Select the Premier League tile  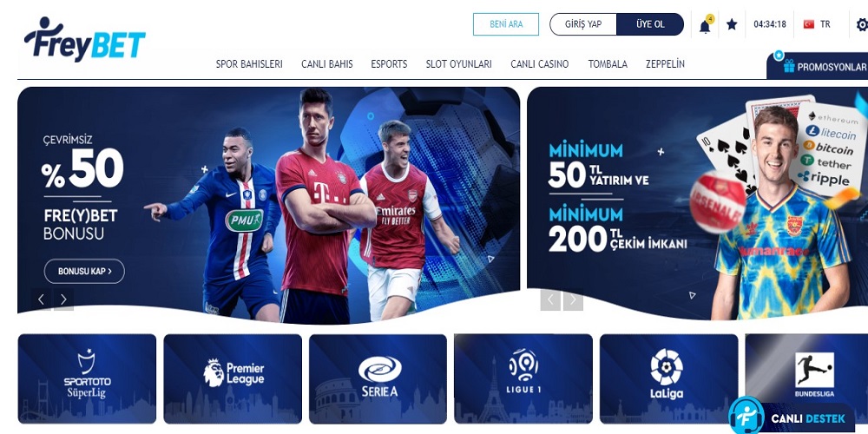click(233, 378)
